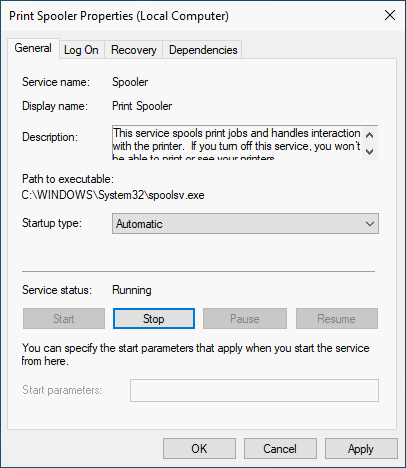Viewport: 406px width, 468px height.
Task: Cancel the properties dialog
Action: coord(280,449)
